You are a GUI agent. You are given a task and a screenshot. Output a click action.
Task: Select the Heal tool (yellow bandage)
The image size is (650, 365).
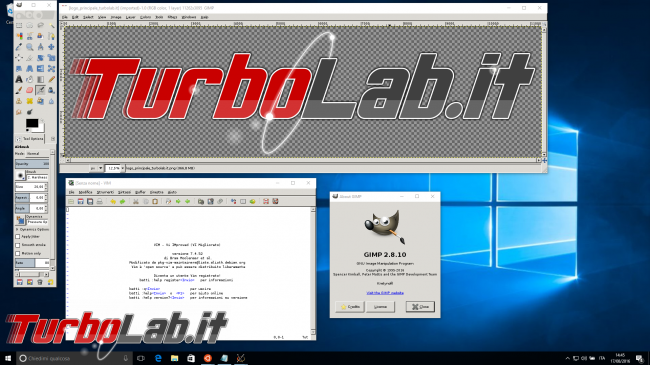pos(30,101)
